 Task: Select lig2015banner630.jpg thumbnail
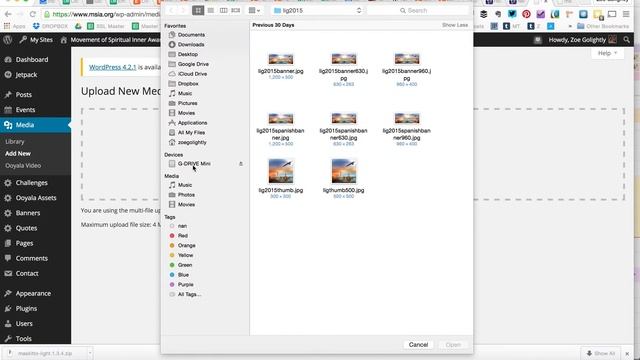[x=344, y=59]
